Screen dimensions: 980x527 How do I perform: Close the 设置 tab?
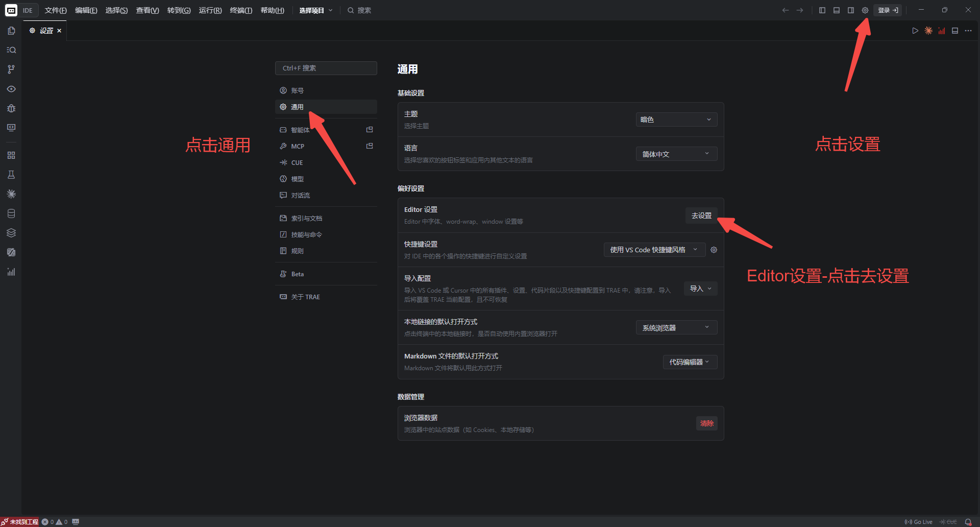click(59, 31)
